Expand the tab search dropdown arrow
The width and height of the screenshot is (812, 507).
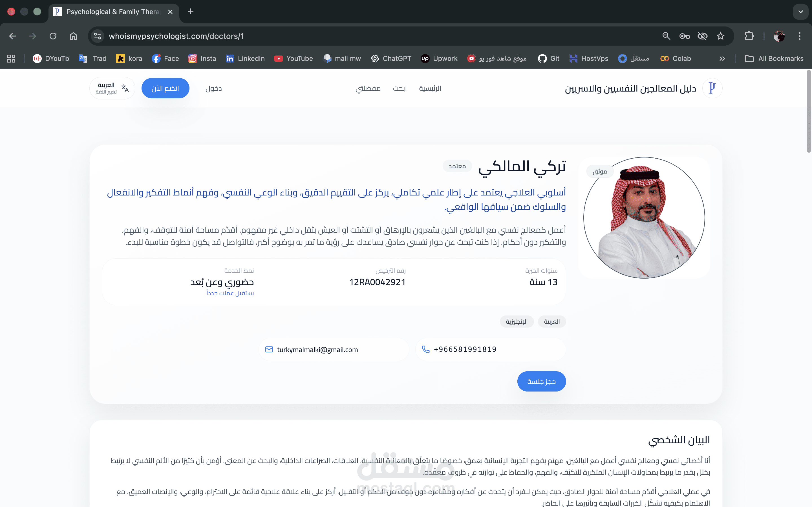[800, 12]
